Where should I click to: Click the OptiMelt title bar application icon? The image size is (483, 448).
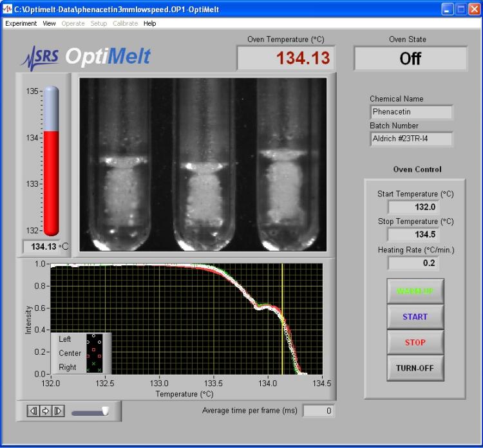(8, 9)
